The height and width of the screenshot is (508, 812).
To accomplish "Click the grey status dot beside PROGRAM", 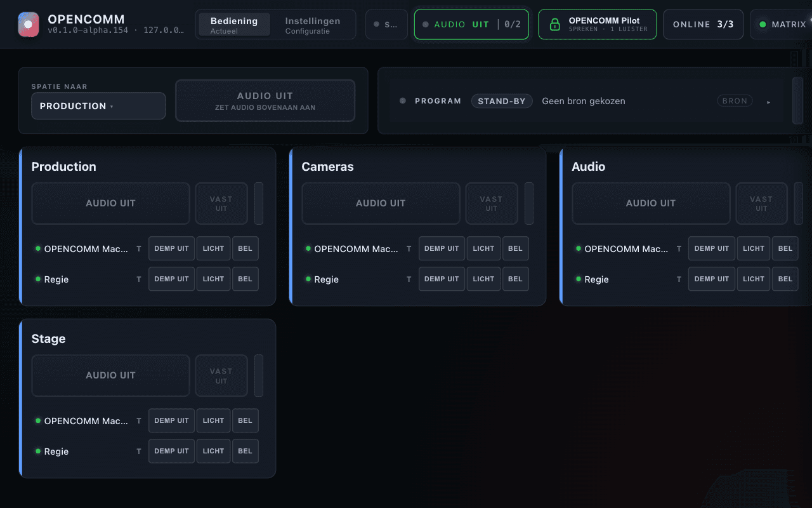I will click(x=403, y=101).
